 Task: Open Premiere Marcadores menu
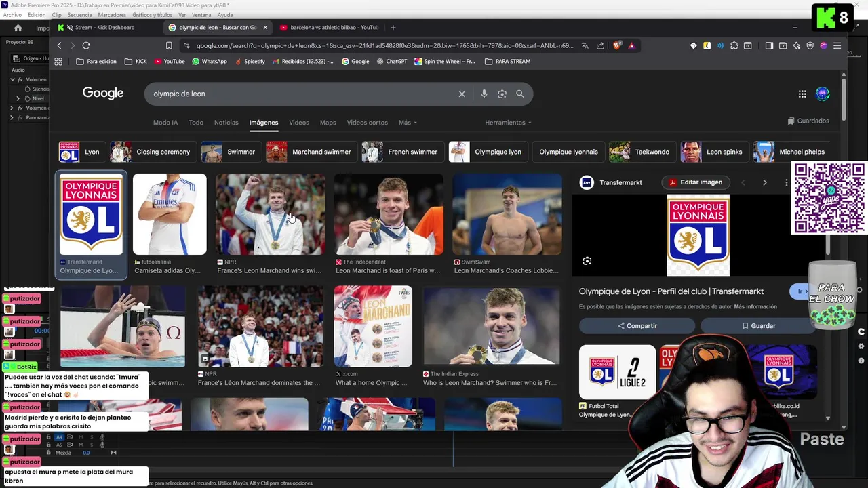[x=112, y=15]
